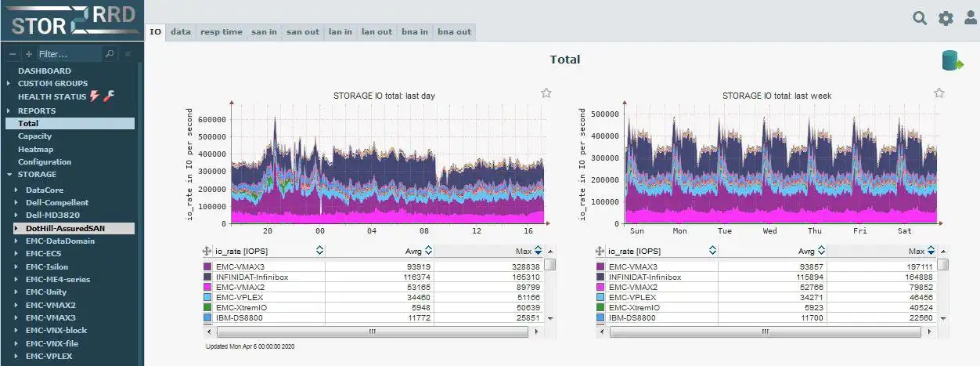Click the sidebar Filter input field

[69, 54]
